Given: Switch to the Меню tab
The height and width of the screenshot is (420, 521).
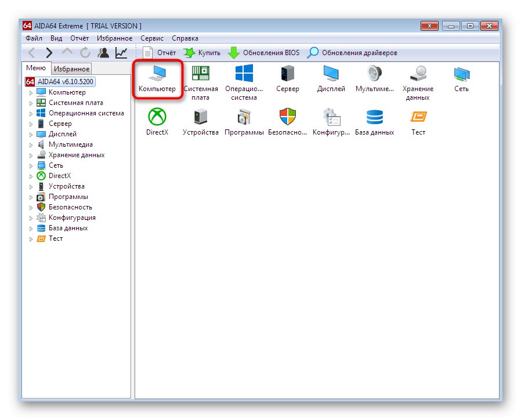Looking at the screenshot, I should click(x=36, y=68).
